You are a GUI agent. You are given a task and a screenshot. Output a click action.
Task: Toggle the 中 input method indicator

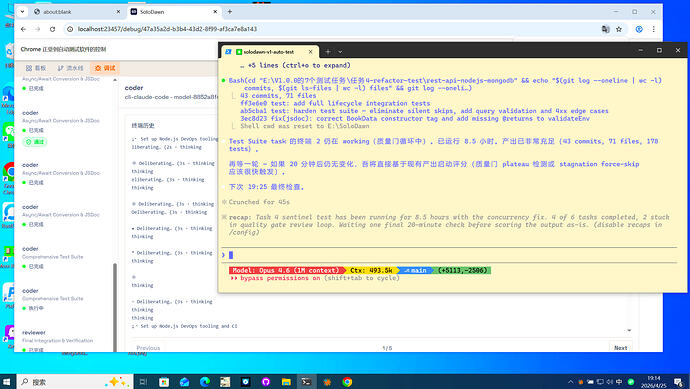tap(619, 382)
